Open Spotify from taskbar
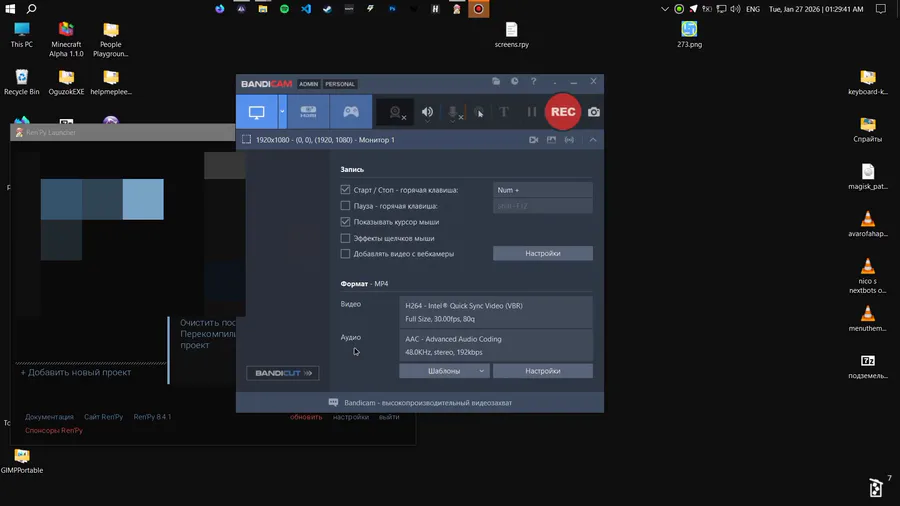This screenshot has height=506, width=900. pos(284,9)
